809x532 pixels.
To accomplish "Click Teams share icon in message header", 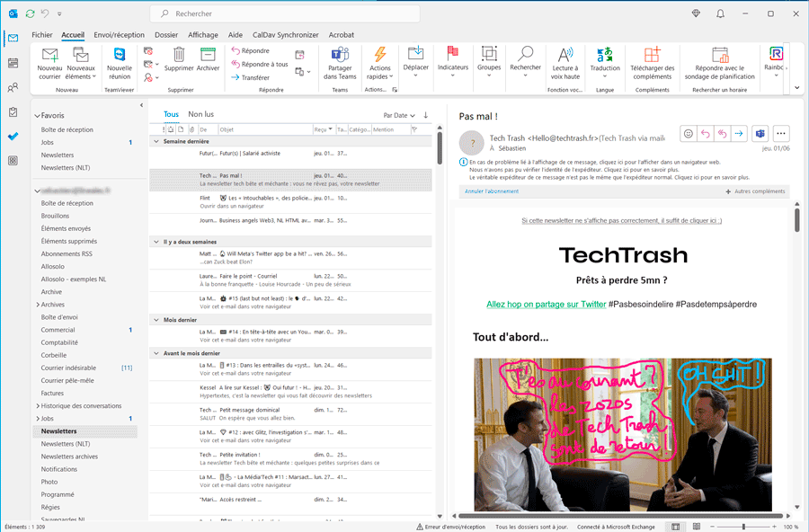I will coord(760,134).
